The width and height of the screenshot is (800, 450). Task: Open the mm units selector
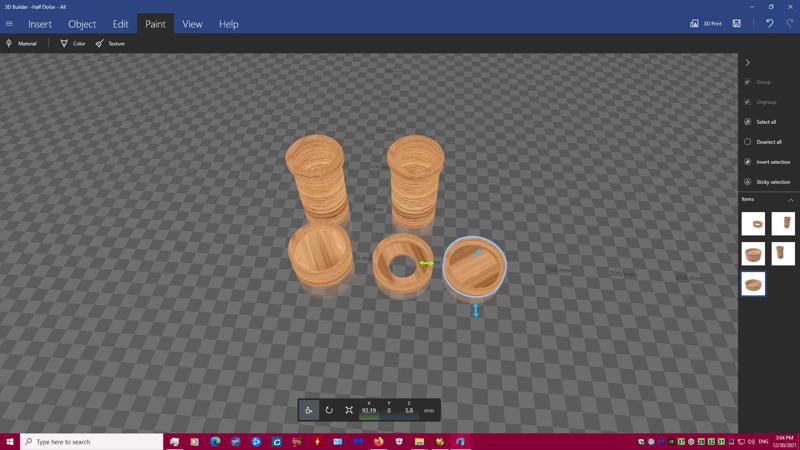click(429, 410)
